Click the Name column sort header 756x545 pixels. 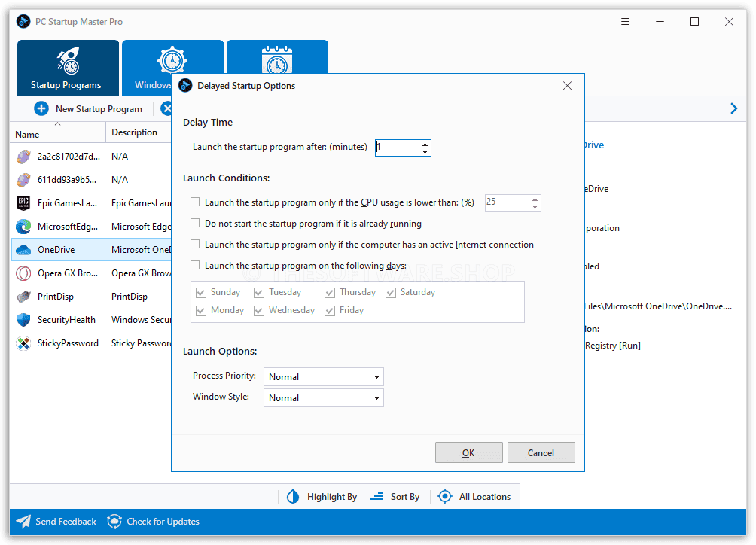58,132
